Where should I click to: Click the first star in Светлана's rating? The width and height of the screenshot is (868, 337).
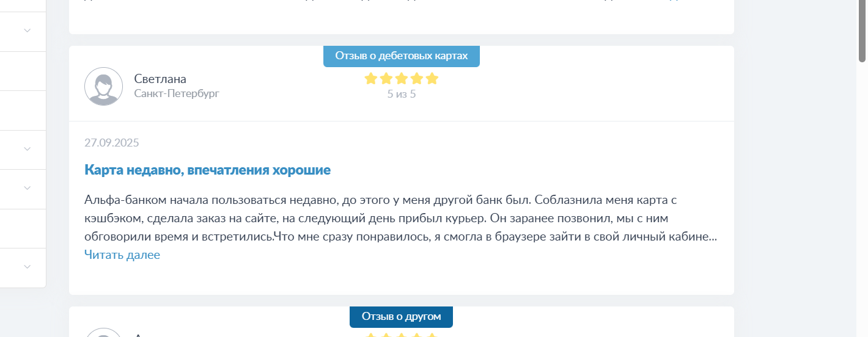(370, 78)
